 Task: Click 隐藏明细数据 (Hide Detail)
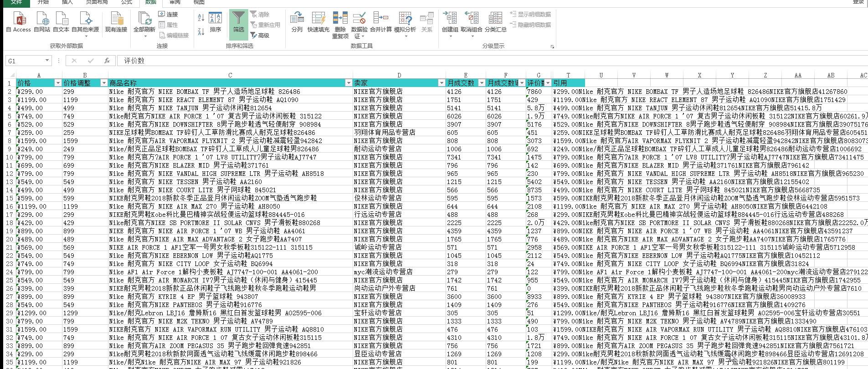click(530, 25)
